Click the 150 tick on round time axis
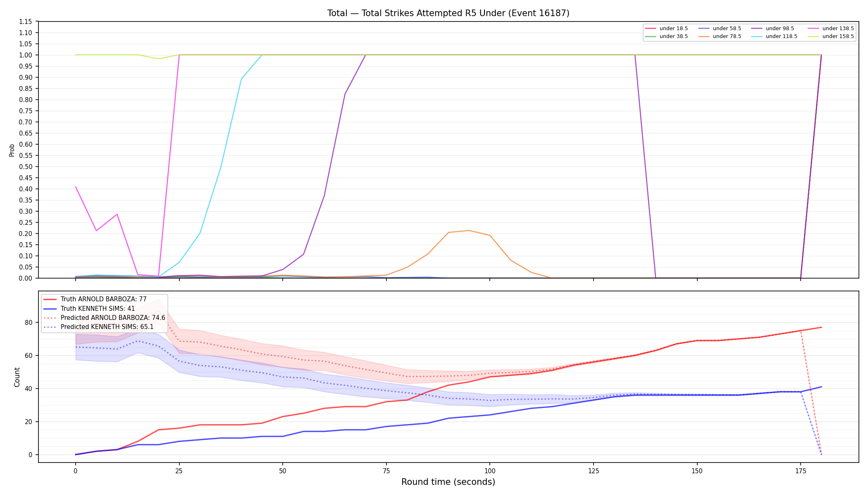This screenshot has height=496, width=868. pyautogui.click(x=697, y=471)
